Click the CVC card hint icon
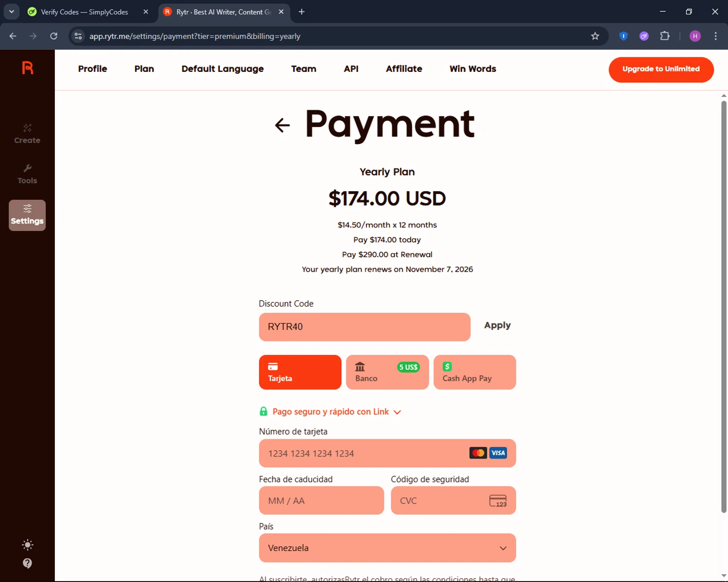728x582 pixels. click(498, 501)
